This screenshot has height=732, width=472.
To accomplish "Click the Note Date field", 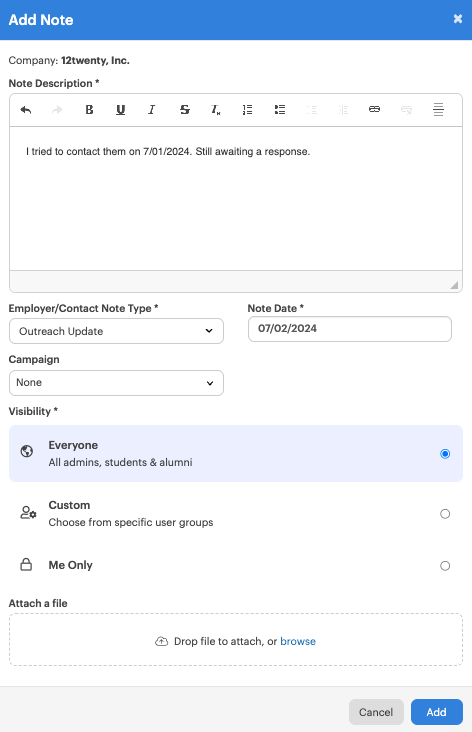I will [x=350, y=329].
